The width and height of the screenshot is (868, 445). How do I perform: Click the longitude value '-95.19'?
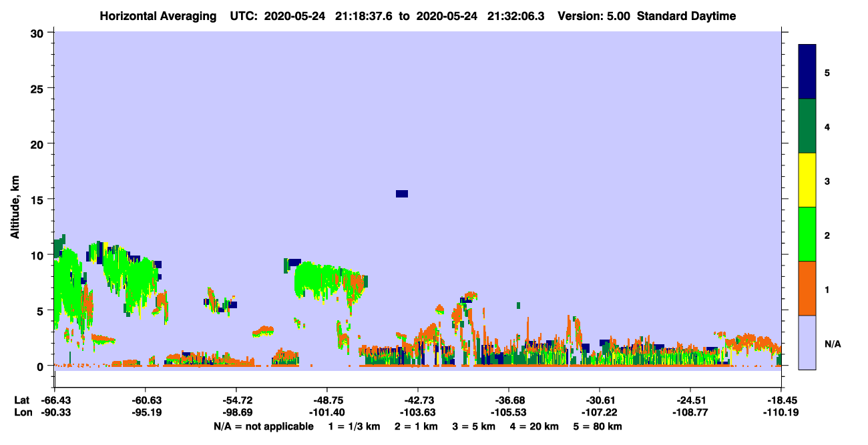pyautogui.click(x=146, y=413)
